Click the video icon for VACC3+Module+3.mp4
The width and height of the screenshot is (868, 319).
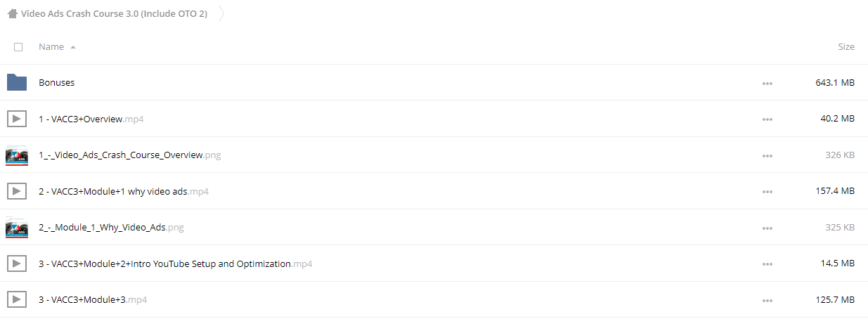click(x=17, y=300)
